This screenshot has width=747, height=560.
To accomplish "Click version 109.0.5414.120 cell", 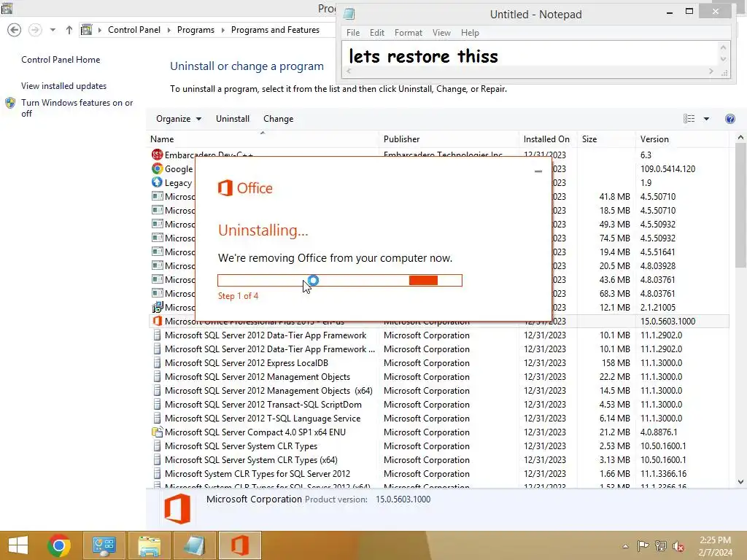I will [667, 168].
